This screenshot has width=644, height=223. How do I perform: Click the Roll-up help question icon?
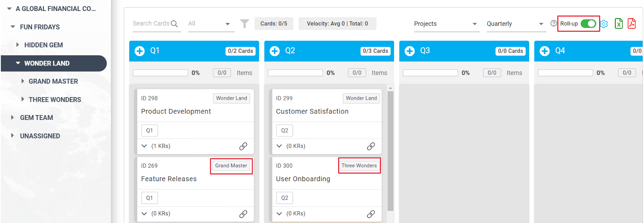pyautogui.click(x=554, y=24)
